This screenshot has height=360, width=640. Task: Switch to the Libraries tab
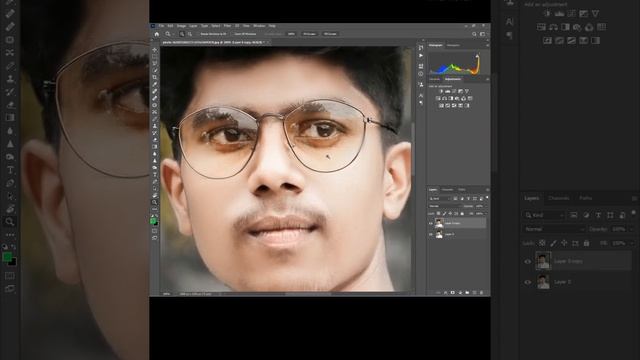pyautogui.click(x=435, y=79)
